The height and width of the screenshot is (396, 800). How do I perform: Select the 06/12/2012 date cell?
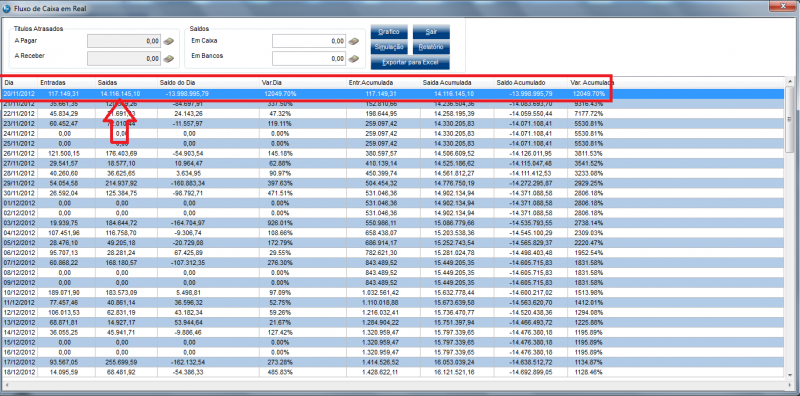pos(18,253)
